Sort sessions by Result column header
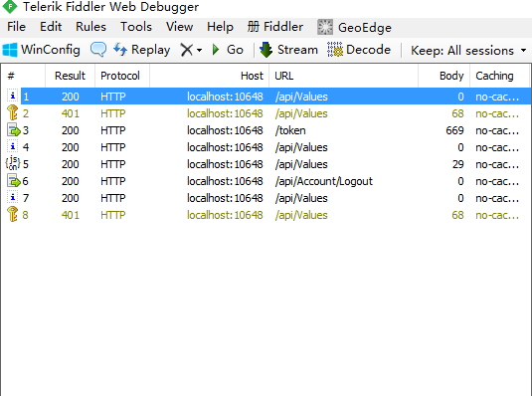The width and height of the screenshot is (532, 396). [71, 76]
